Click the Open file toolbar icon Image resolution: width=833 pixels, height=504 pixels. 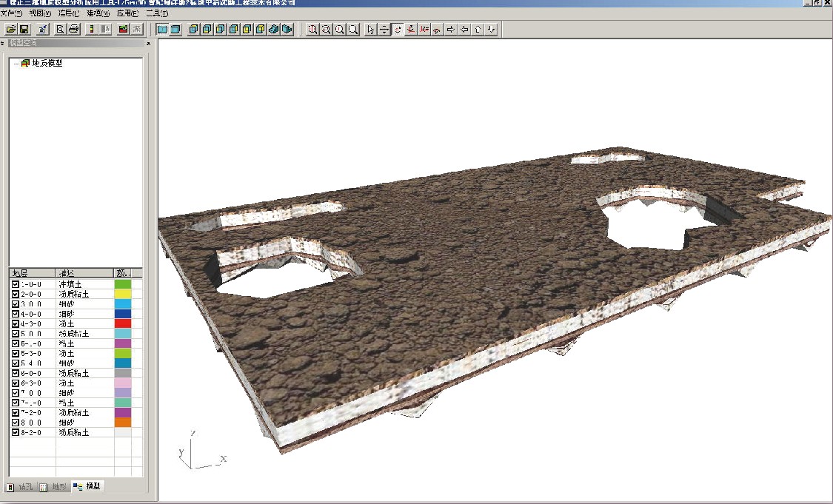tap(11, 30)
